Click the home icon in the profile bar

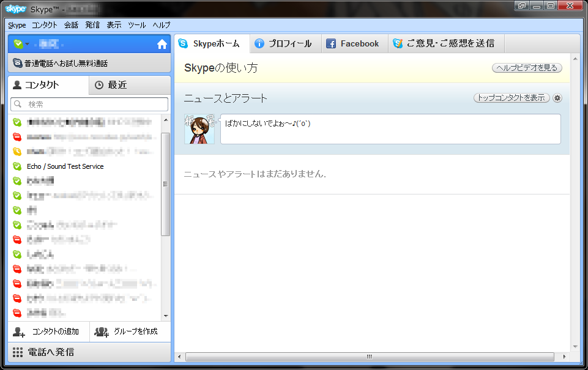coord(162,44)
